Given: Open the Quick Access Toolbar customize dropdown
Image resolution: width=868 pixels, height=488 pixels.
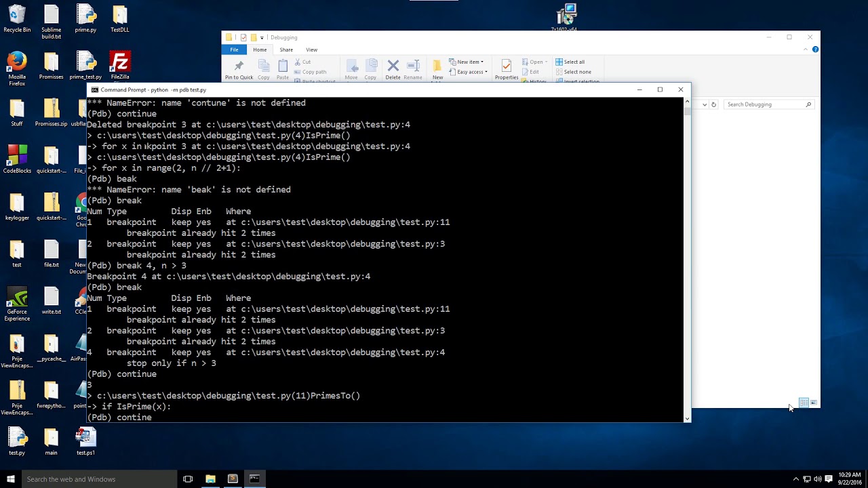Looking at the screenshot, I should [x=262, y=37].
